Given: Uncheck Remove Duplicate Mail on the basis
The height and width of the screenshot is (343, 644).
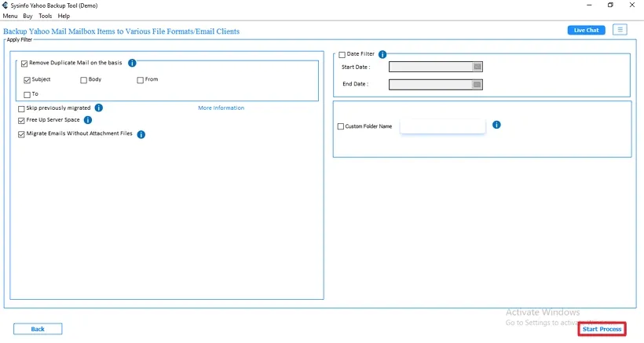Looking at the screenshot, I should click(24, 64).
